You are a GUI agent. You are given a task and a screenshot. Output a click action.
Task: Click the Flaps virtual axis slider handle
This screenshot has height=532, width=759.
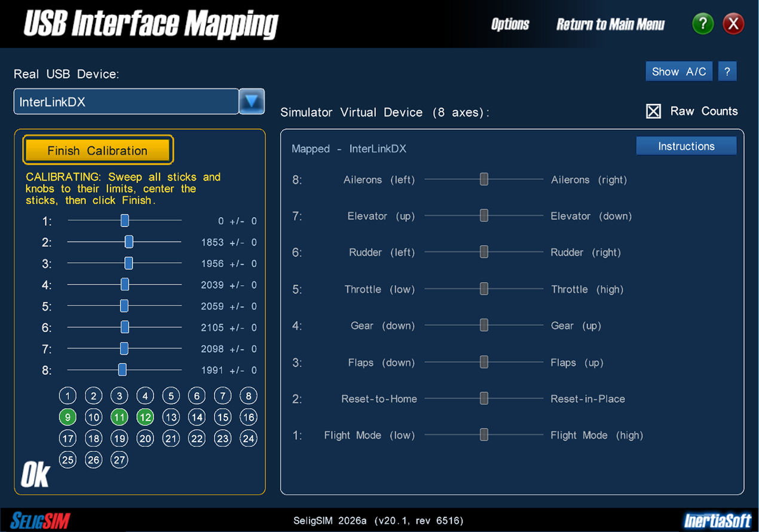(484, 362)
